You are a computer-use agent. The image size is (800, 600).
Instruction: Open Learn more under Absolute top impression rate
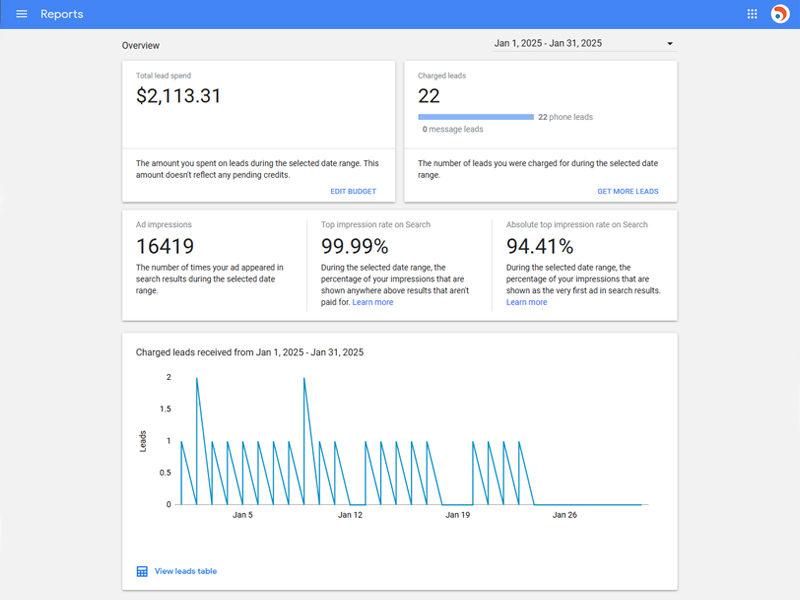pos(526,302)
